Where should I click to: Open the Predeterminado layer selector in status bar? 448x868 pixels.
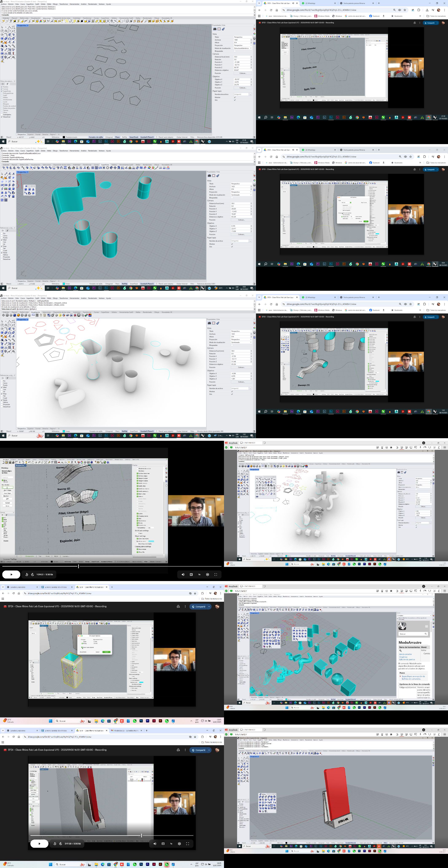[x=71, y=137]
